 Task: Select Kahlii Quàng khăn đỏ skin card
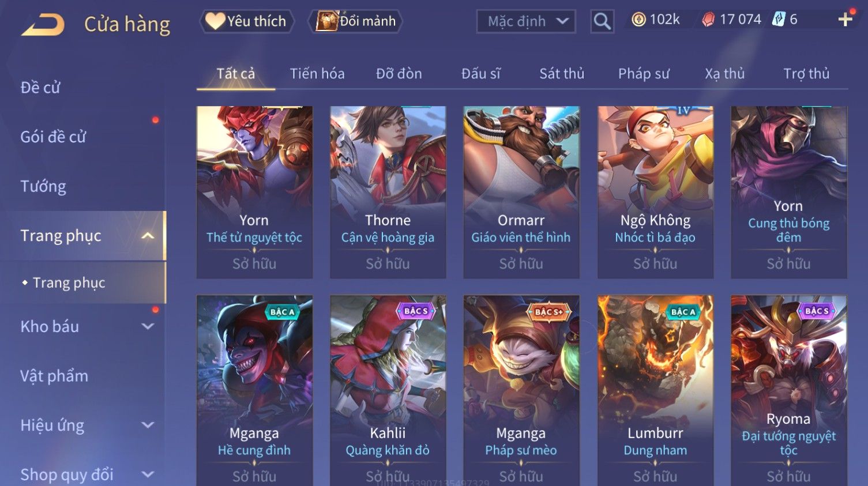click(x=388, y=390)
